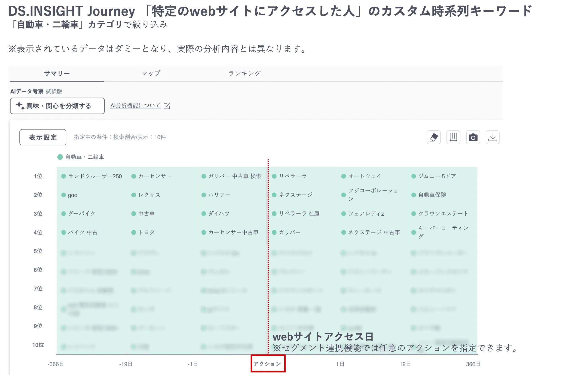Open the AI分析機能について link
This screenshot has width=588, height=375.
(x=136, y=106)
